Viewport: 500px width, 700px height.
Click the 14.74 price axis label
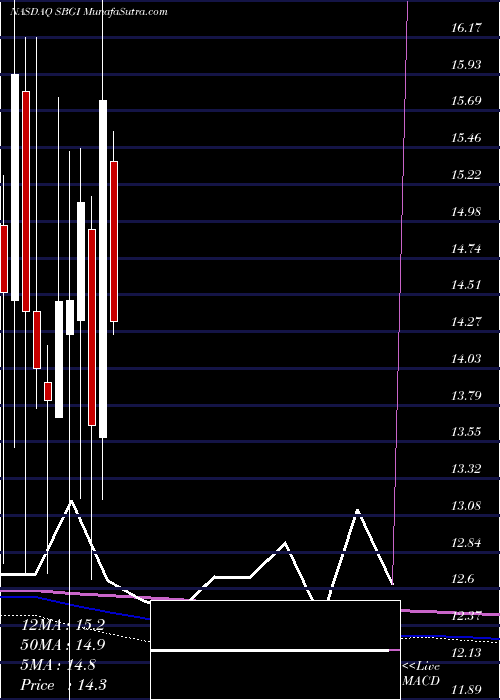pyautogui.click(x=466, y=249)
